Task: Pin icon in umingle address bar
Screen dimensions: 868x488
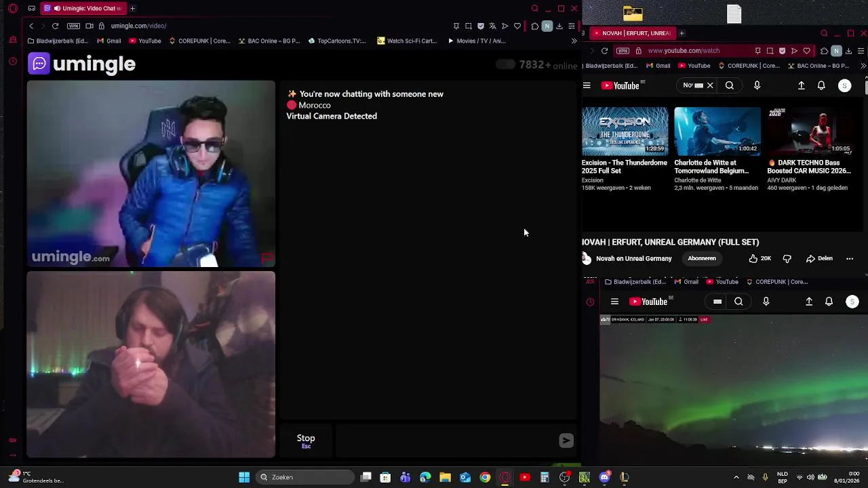Action: [456, 26]
